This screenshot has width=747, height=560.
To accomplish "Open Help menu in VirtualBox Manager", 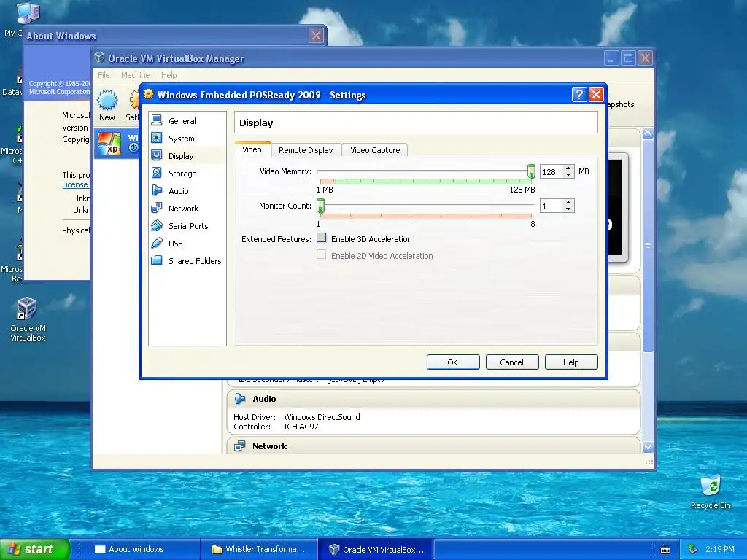I will pos(169,75).
